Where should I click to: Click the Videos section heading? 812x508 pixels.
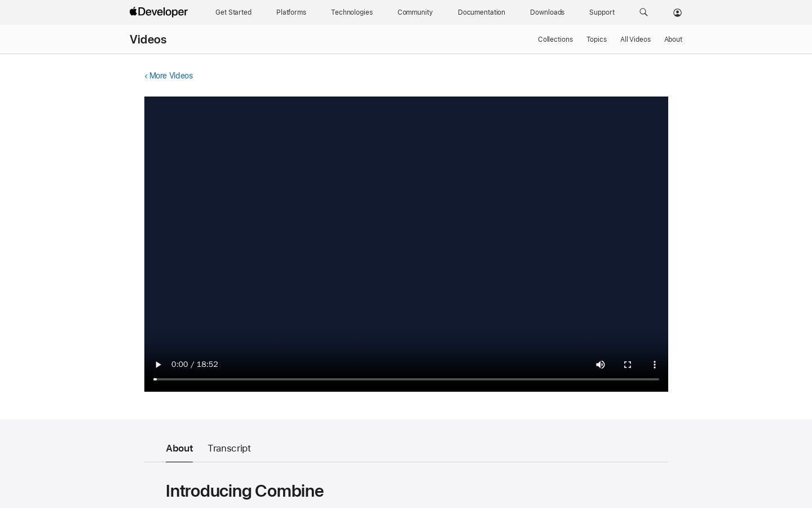(148, 40)
